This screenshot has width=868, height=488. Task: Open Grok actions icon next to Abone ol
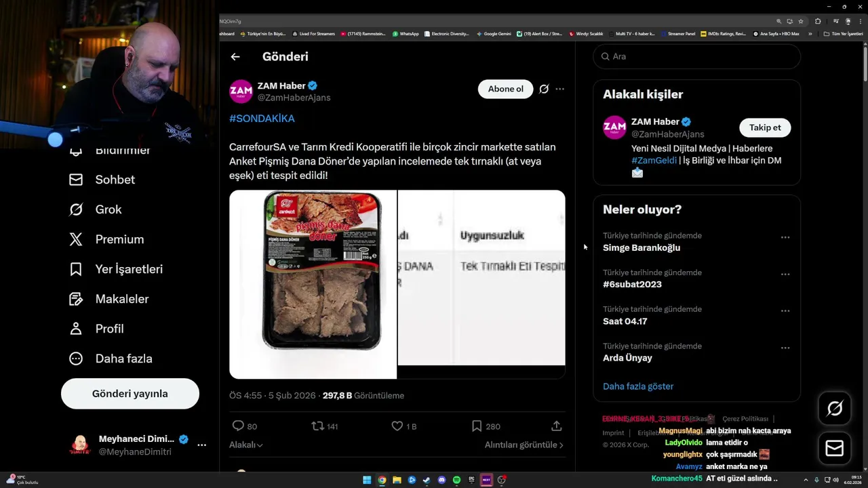tap(544, 89)
